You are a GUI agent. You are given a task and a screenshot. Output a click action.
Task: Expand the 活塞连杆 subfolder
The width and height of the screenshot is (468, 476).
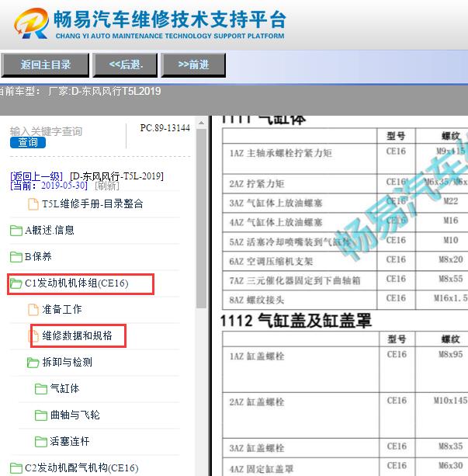[70, 441]
